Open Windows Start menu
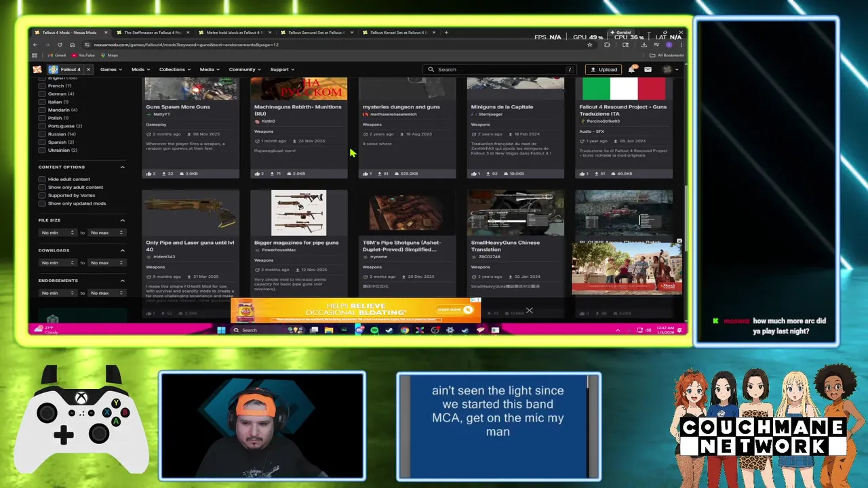This screenshot has height=488, width=868. (x=221, y=330)
